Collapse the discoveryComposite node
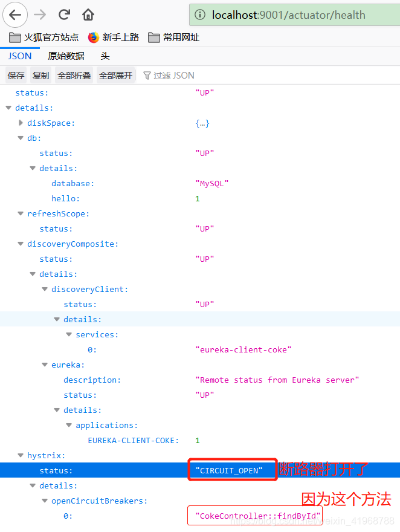 pos(21,244)
